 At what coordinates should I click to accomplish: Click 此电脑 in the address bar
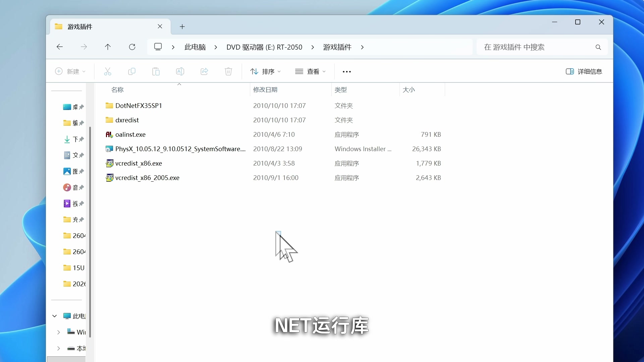coord(195,47)
